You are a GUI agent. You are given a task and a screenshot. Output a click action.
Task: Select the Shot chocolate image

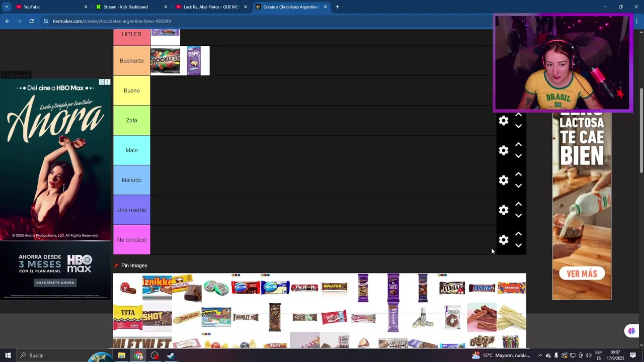157,317
